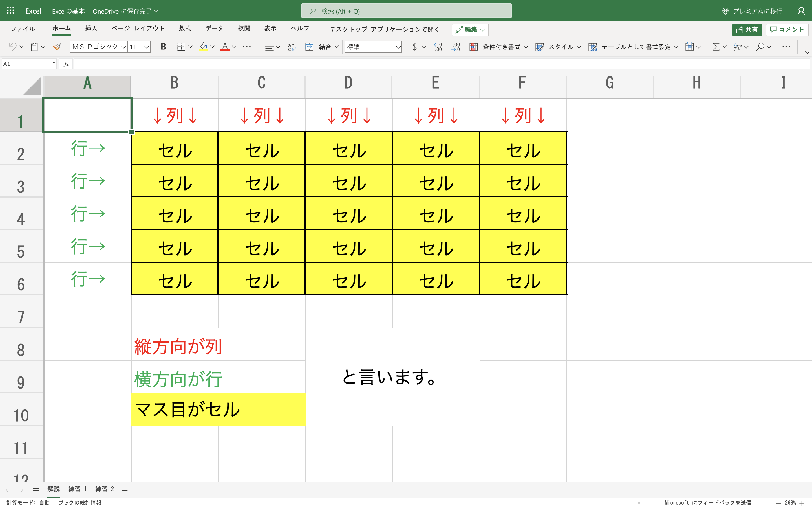The height and width of the screenshot is (508, 812).
Task: Expand the Paste options dropdown arrow
Action: pos(43,47)
